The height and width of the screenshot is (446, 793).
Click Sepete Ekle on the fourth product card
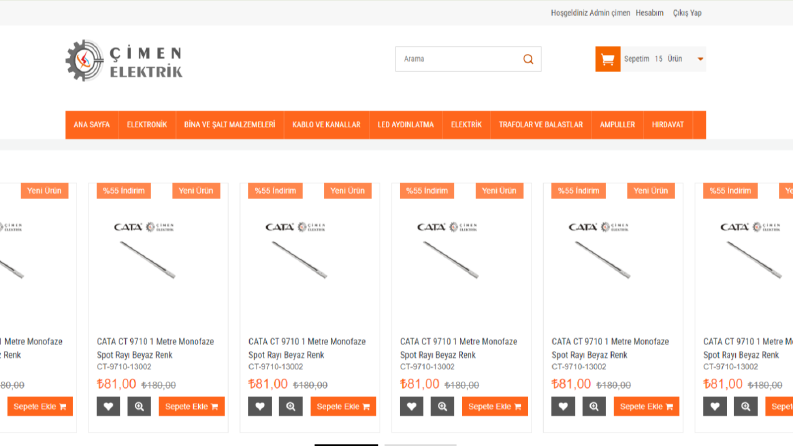495,407
